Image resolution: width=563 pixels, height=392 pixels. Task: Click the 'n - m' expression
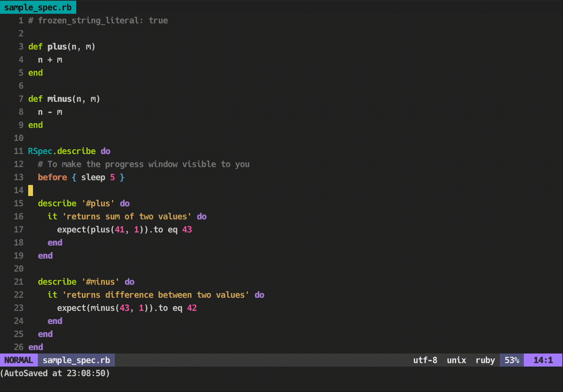[x=50, y=112]
